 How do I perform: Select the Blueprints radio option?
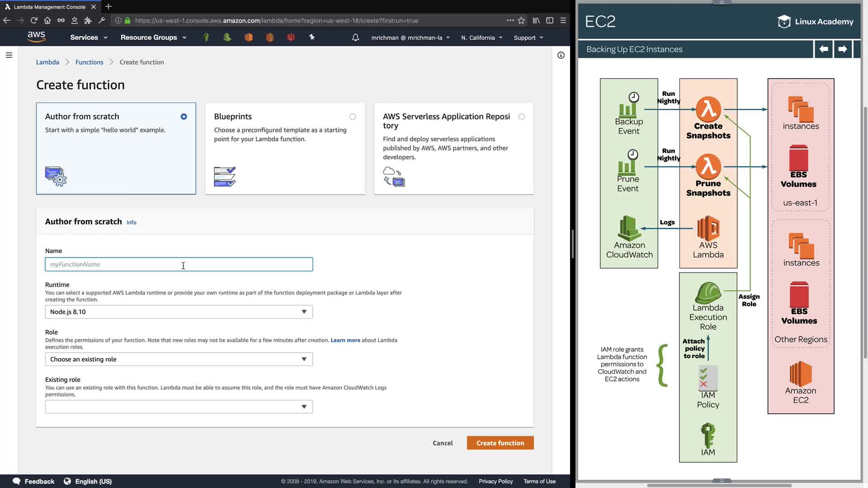(x=353, y=117)
